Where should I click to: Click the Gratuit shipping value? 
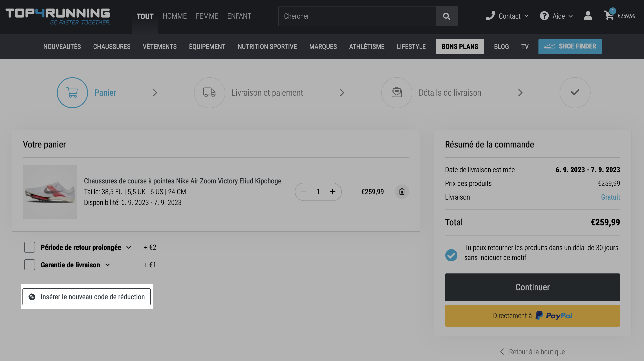click(610, 197)
